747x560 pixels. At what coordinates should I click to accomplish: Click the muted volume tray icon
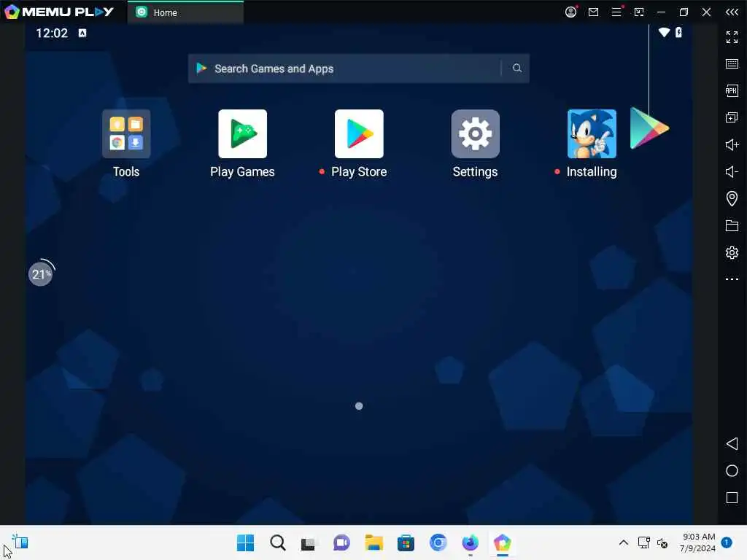pyautogui.click(x=662, y=542)
